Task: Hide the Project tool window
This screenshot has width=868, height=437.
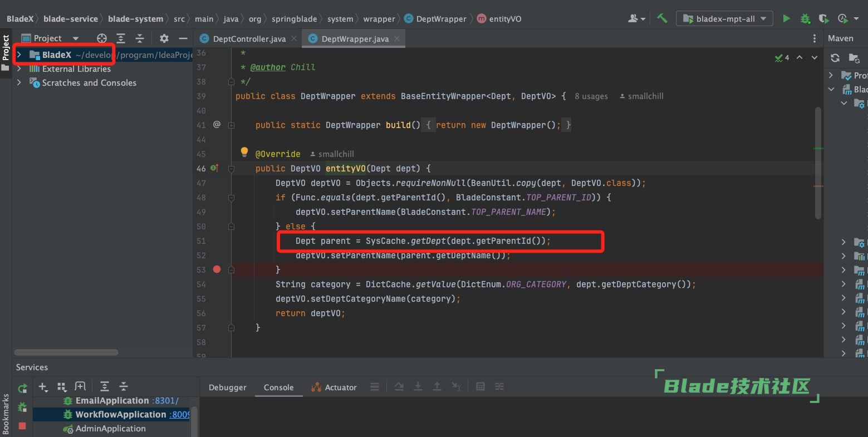Action: pyautogui.click(x=183, y=38)
